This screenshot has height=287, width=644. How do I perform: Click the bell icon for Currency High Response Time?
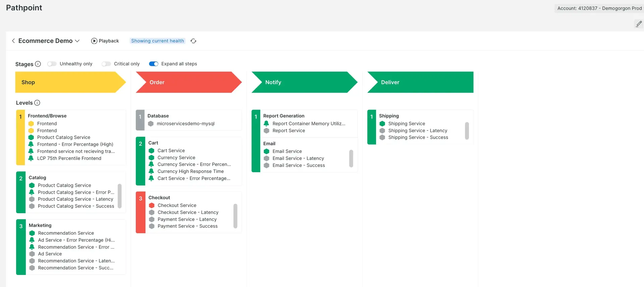point(151,171)
